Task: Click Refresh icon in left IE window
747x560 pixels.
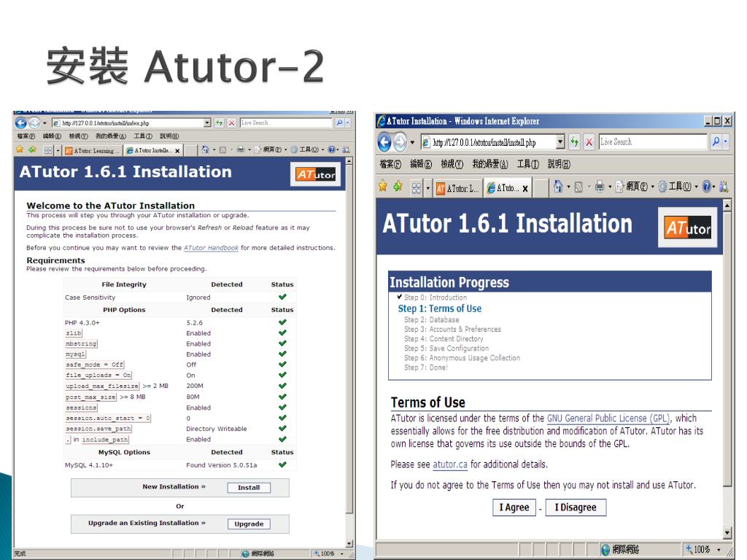Action: click(x=219, y=122)
